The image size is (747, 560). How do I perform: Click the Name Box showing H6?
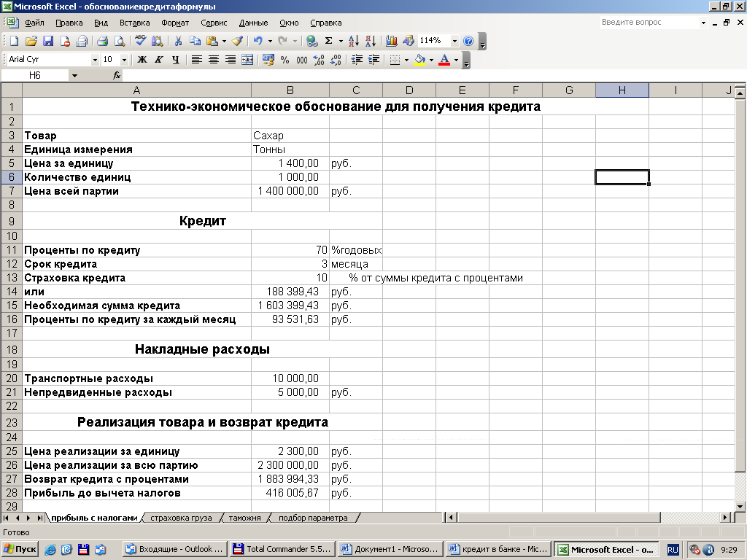point(35,75)
